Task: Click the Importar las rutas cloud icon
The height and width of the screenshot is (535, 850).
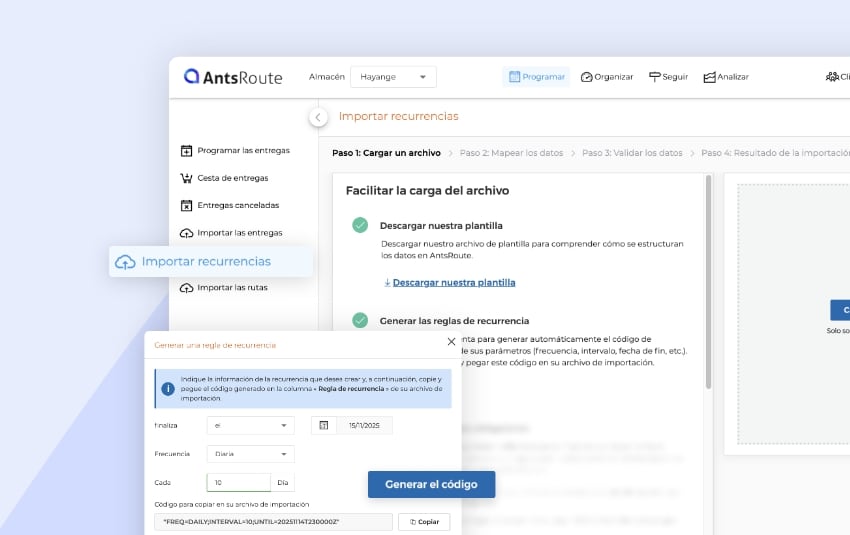Action: (x=186, y=288)
